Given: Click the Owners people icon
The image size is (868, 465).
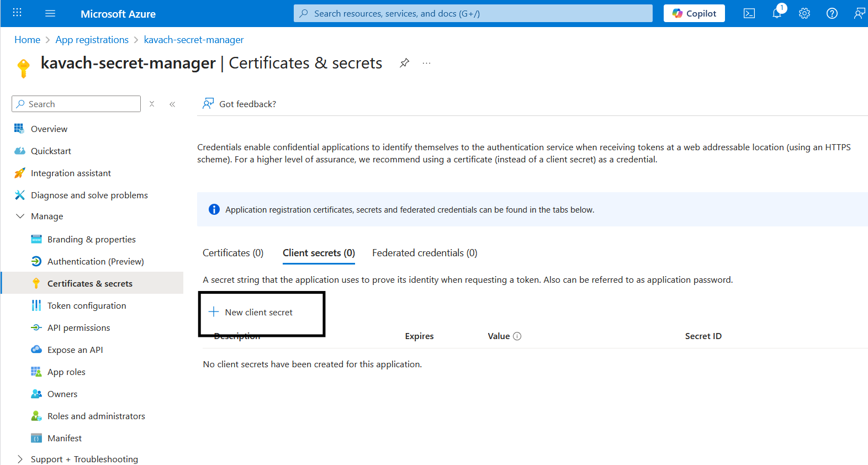Looking at the screenshot, I should click(36, 394).
